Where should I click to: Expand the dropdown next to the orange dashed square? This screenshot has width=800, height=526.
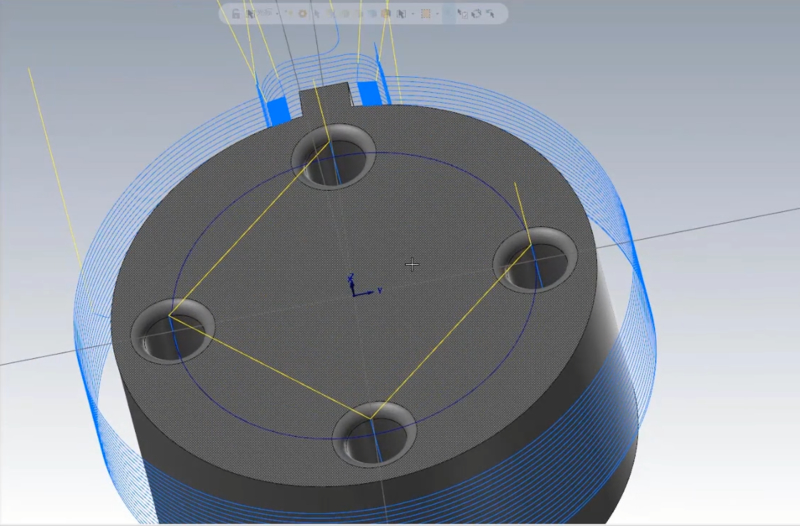(x=437, y=14)
